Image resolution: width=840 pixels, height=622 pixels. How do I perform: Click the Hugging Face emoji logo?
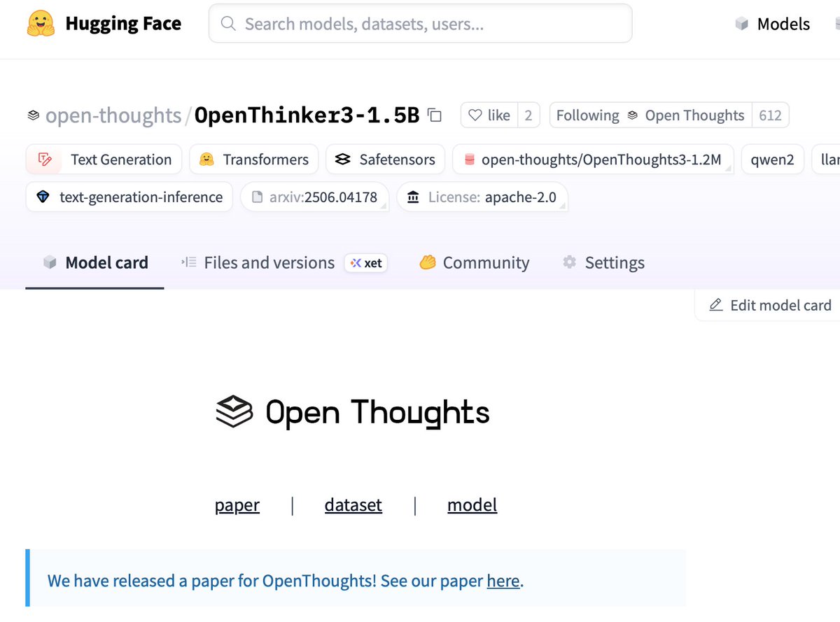[41, 24]
